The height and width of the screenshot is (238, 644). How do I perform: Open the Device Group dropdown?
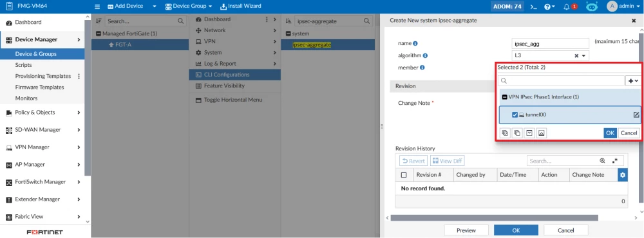[189, 6]
